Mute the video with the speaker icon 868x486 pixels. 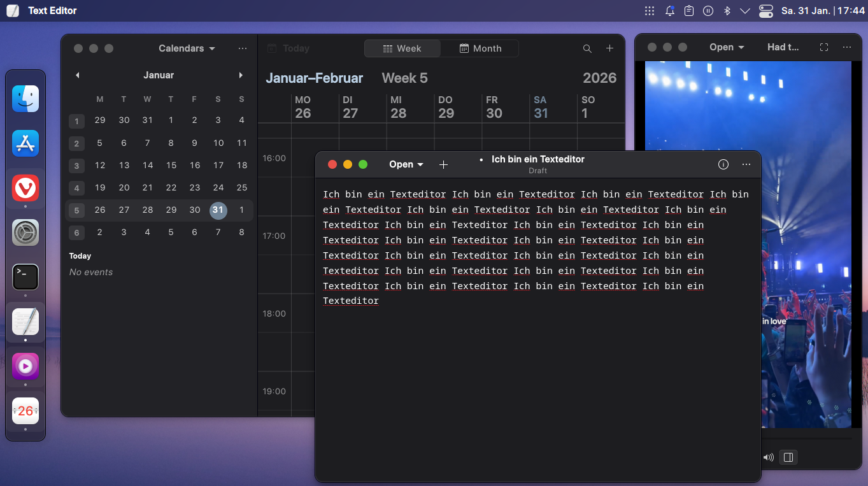click(768, 457)
